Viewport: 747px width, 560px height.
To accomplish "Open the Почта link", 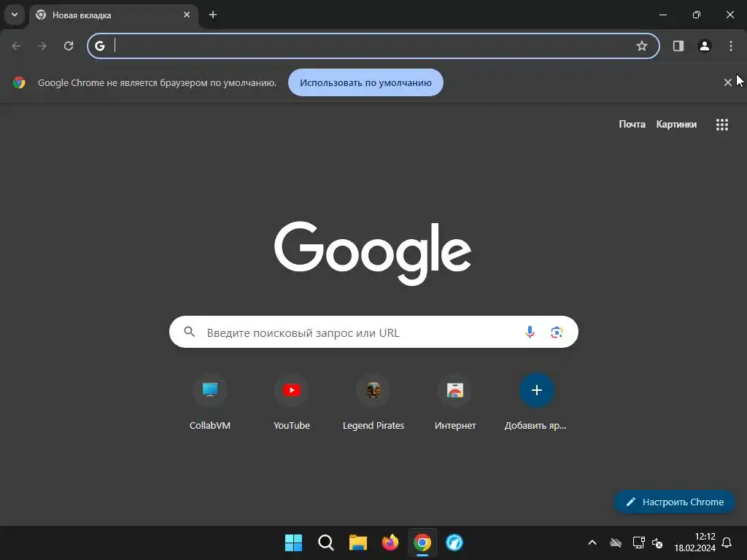I will [x=632, y=124].
